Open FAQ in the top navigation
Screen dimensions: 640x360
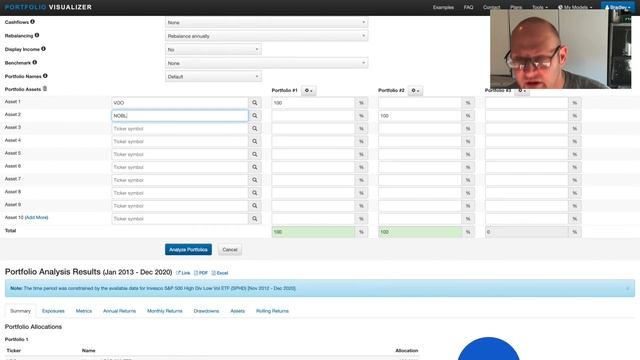[468, 7]
